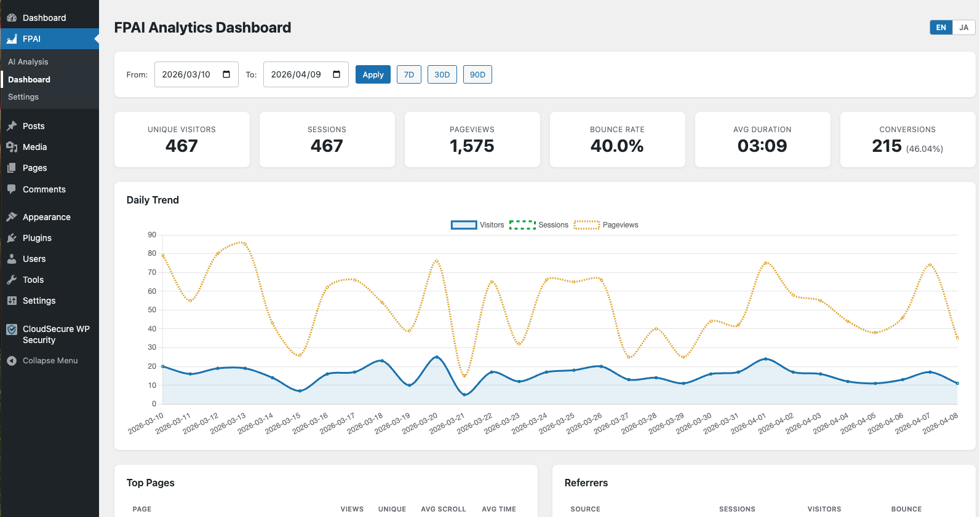Switch language to JA
Image resolution: width=980 pixels, height=517 pixels.
[963, 28]
